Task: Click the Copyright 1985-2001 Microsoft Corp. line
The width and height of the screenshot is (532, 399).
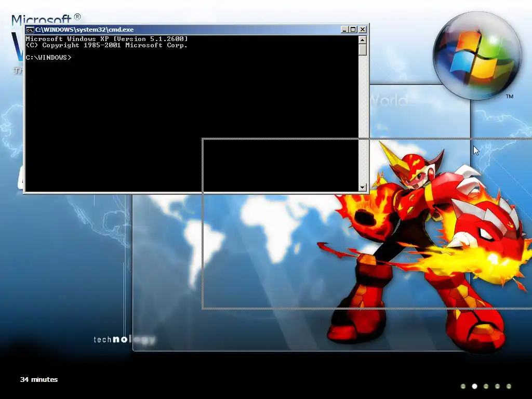Action: click(x=107, y=45)
